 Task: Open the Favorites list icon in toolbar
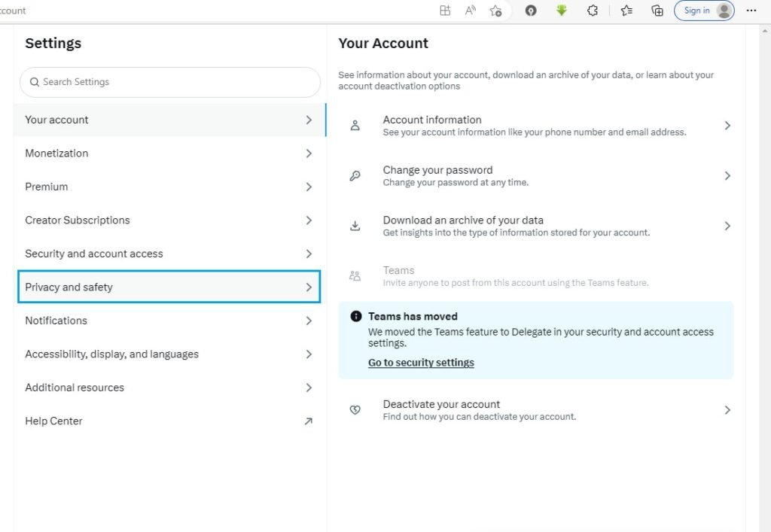click(626, 11)
